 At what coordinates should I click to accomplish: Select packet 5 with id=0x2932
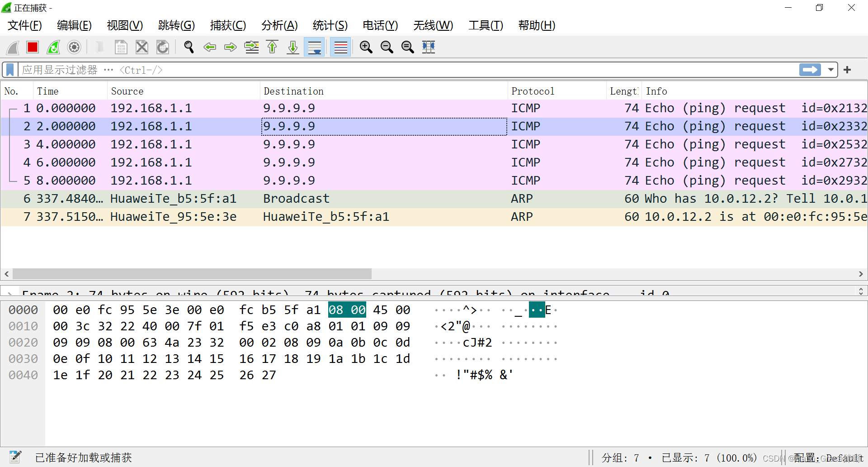434,181
